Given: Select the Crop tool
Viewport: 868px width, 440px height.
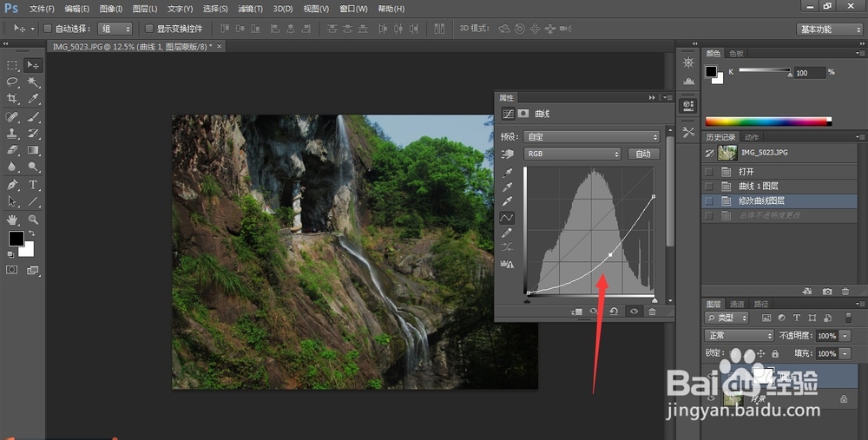Looking at the screenshot, I should pyautogui.click(x=11, y=99).
